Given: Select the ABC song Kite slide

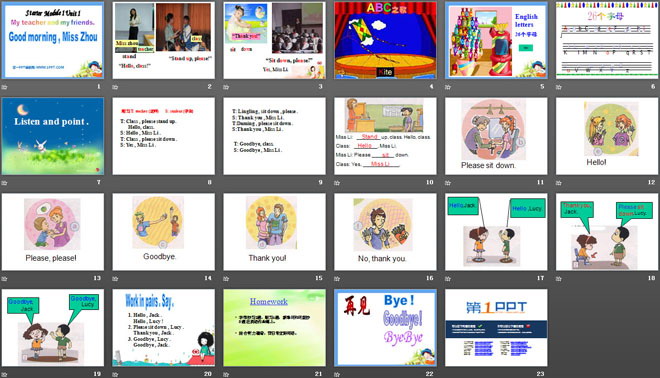Looking at the screenshot, I should 385,40.
